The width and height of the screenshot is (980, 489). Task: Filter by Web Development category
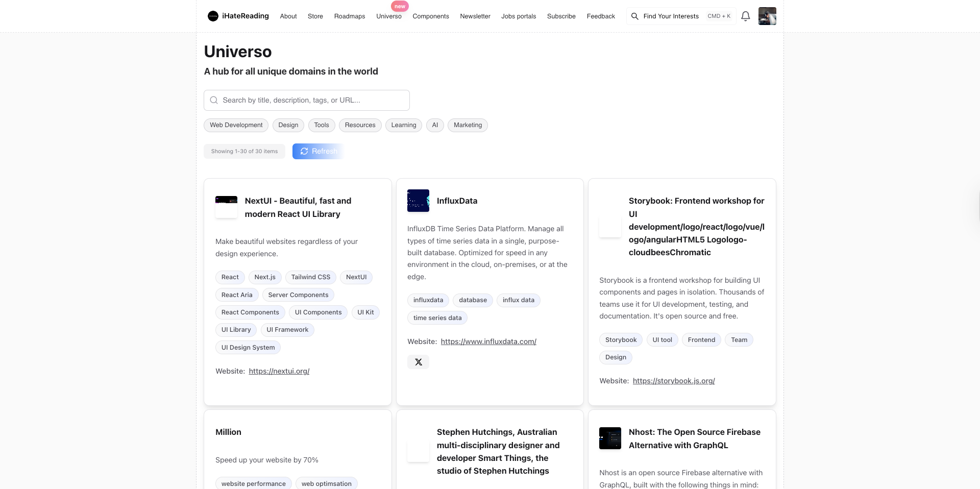(236, 125)
